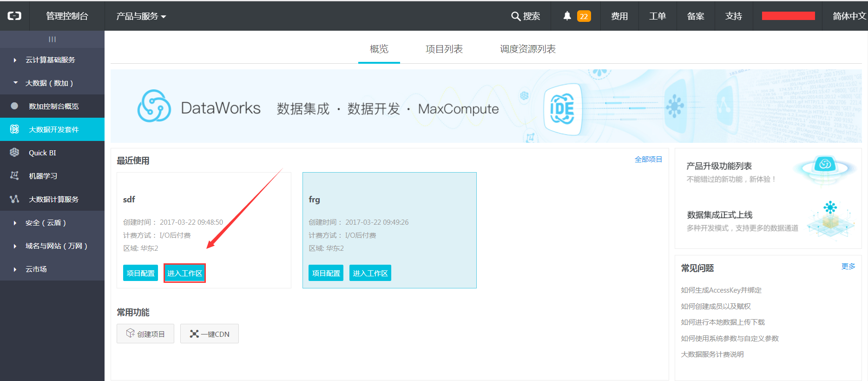The height and width of the screenshot is (381, 868).
Task: Click sdf creation time 2017-03-22 09:48:50
Action: tap(191, 222)
